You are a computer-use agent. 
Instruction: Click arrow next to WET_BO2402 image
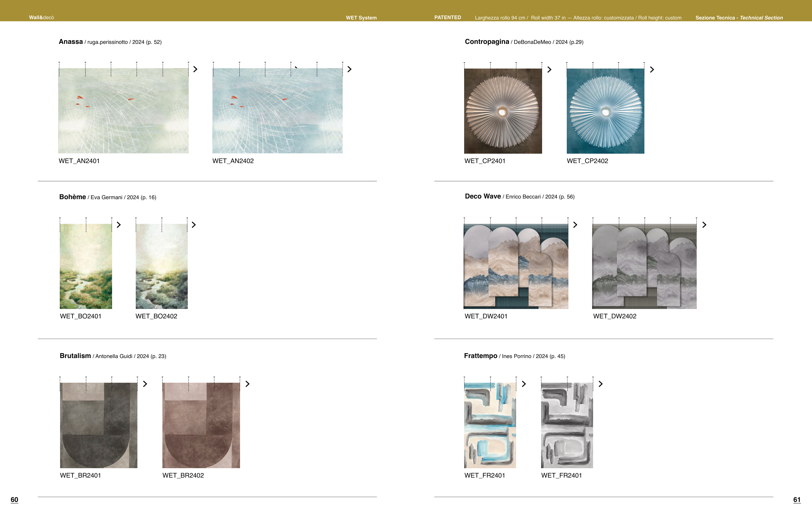click(194, 225)
